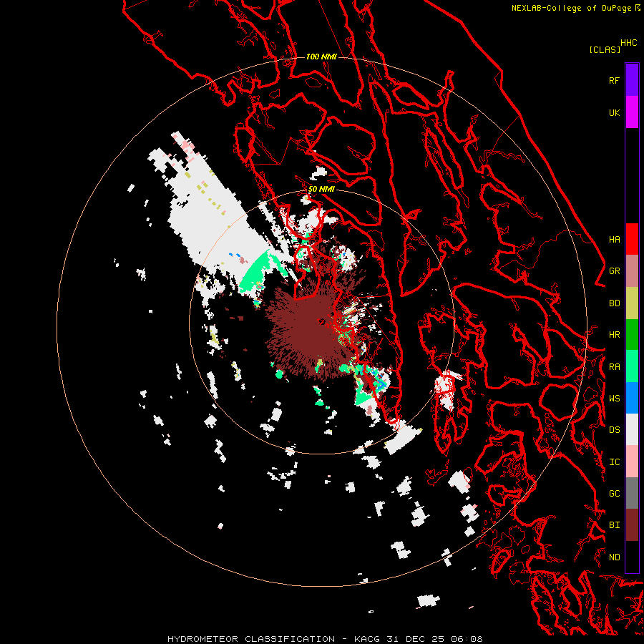The height and width of the screenshot is (644, 644).
Task: Click the ND legend label
Action: (x=614, y=557)
